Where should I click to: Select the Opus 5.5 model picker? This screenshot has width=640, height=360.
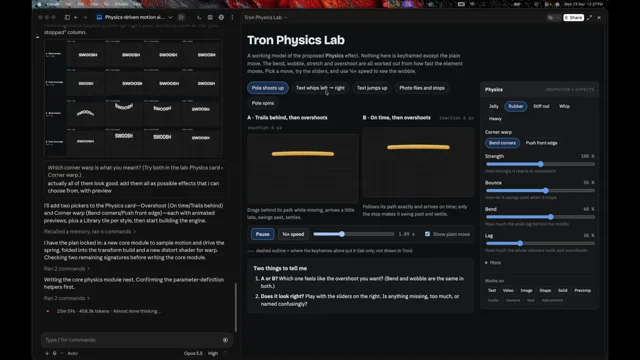tap(193, 353)
